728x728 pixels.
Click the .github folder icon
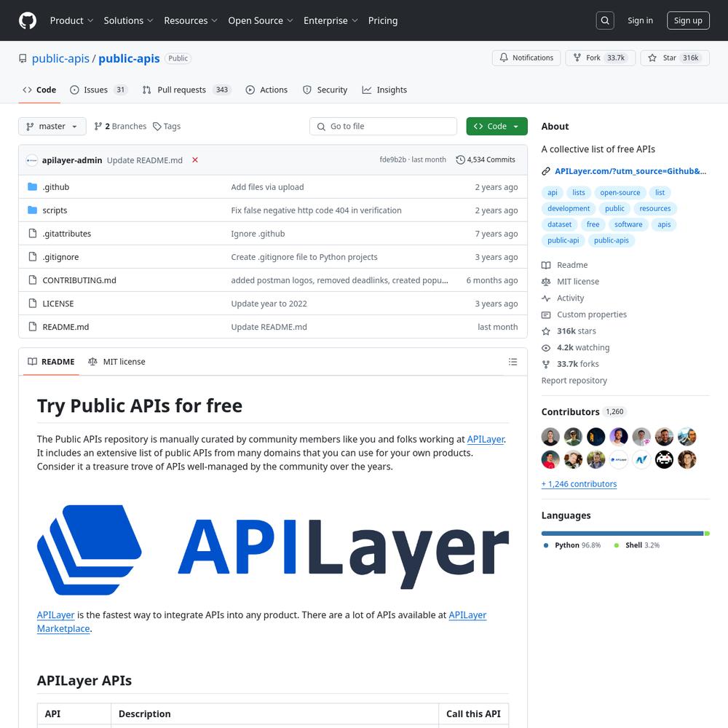tap(33, 186)
